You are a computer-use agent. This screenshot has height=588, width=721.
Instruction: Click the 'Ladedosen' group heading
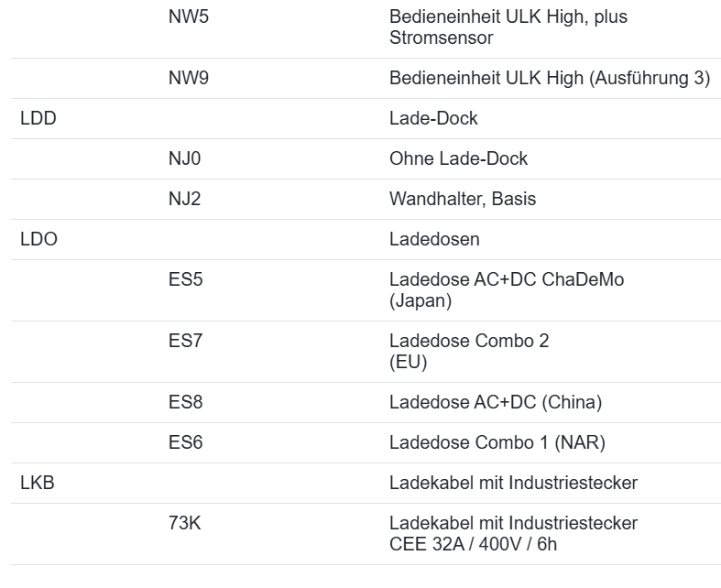pos(434,240)
